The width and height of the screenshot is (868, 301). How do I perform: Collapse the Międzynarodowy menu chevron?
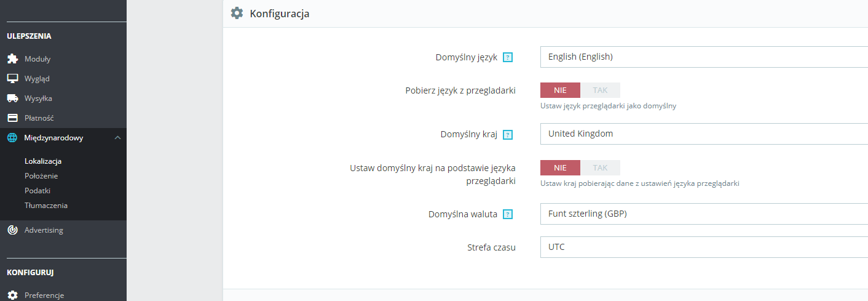click(x=118, y=138)
